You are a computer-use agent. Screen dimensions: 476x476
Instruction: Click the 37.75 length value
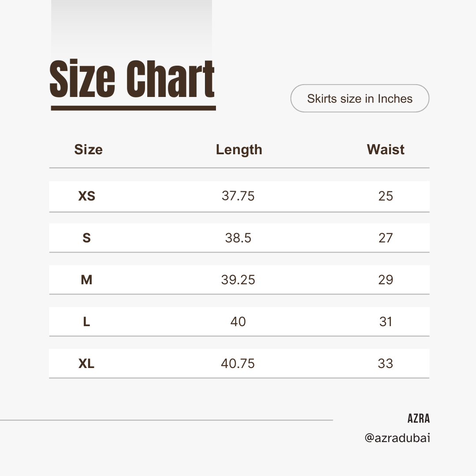tap(238, 196)
